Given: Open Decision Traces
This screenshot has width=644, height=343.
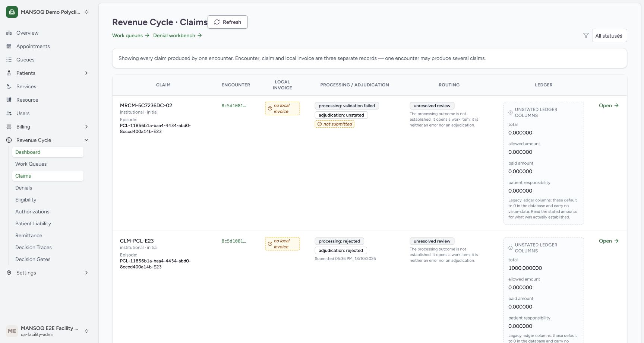Looking at the screenshot, I should click(48, 247).
